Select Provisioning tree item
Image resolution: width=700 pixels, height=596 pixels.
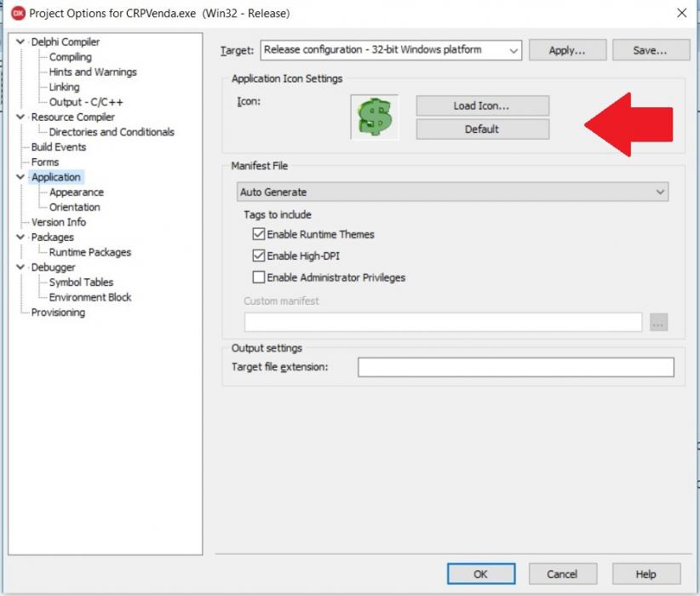58,312
